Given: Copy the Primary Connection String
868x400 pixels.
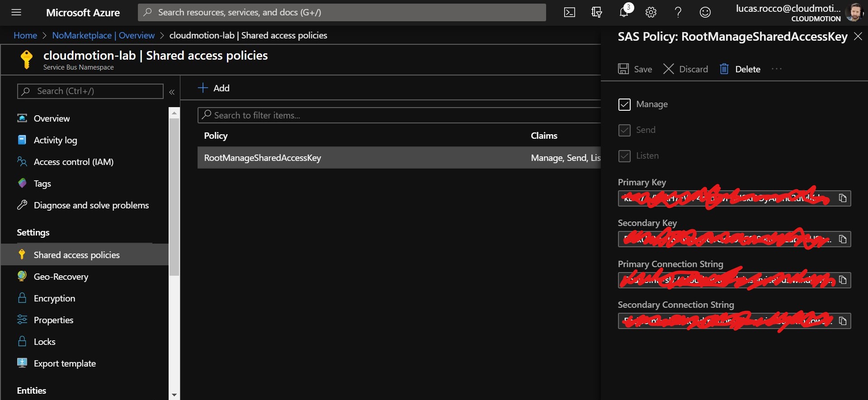Looking at the screenshot, I should pos(843,280).
